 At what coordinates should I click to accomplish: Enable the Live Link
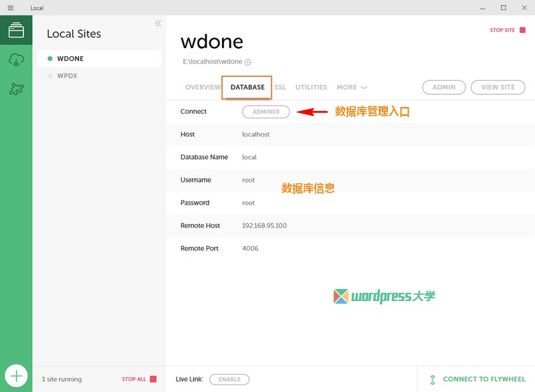tap(229, 379)
